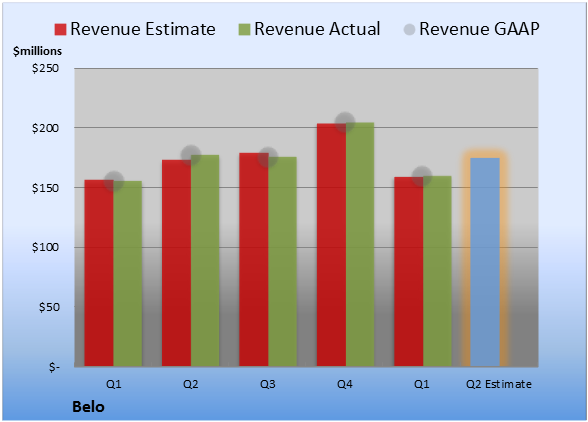Click the Q3 GAAP gray marker dot
588x422 pixels.
[x=268, y=157]
